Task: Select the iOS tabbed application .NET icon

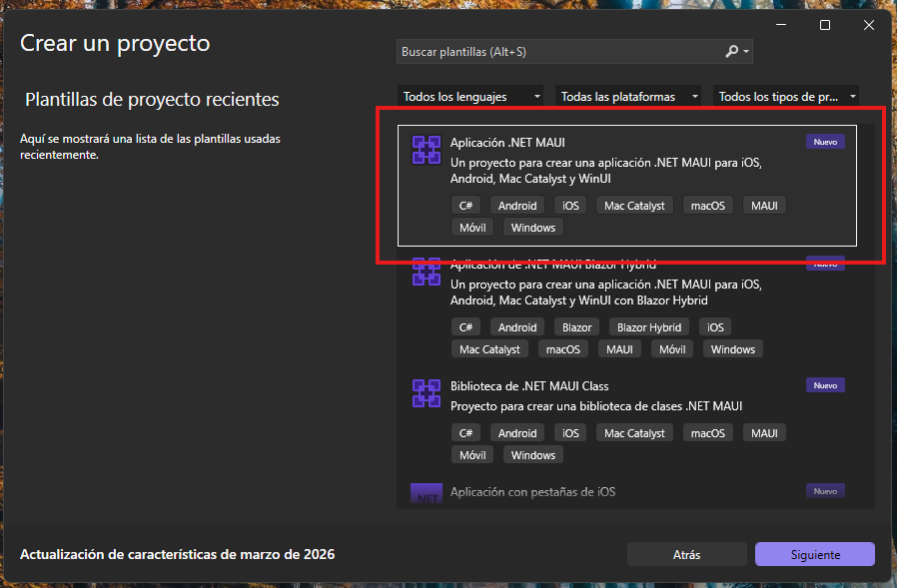Action: click(427, 493)
